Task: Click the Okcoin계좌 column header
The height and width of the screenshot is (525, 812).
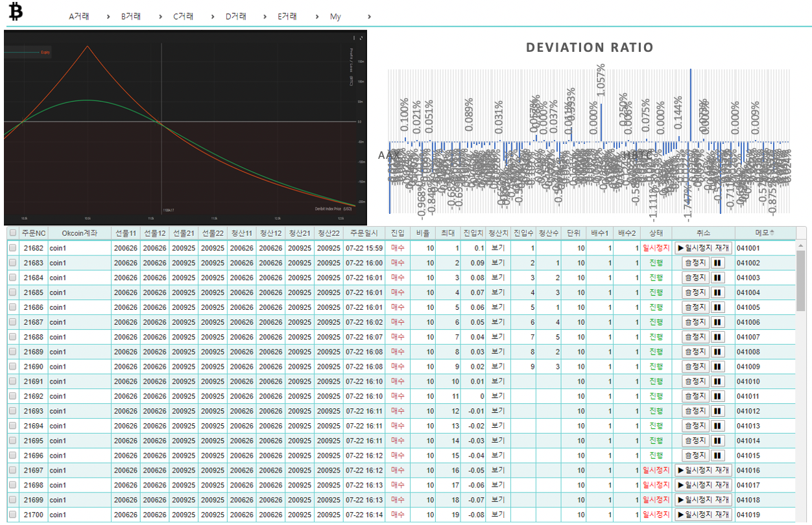Action: point(80,233)
